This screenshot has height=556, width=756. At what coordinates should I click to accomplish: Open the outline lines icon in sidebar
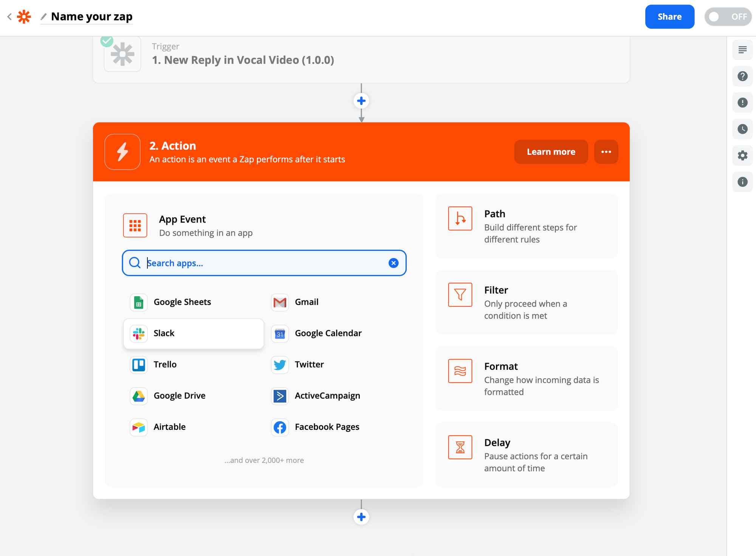point(742,50)
